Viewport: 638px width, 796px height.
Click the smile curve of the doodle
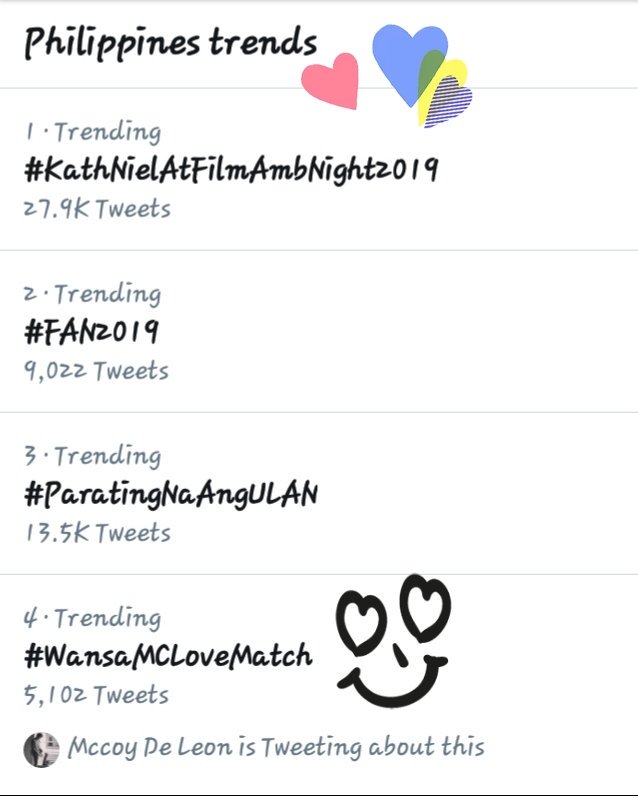click(x=392, y=680)
